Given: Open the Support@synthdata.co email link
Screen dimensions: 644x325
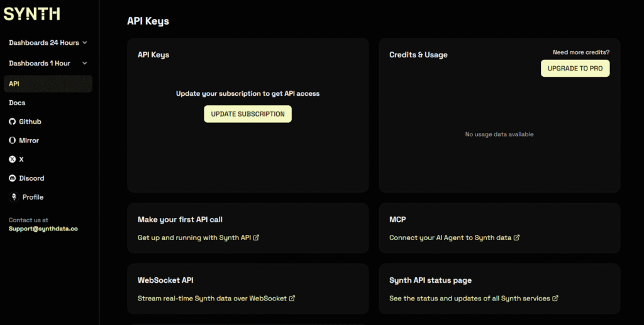Looking at the screenshot, I should (x=43, y=229).
